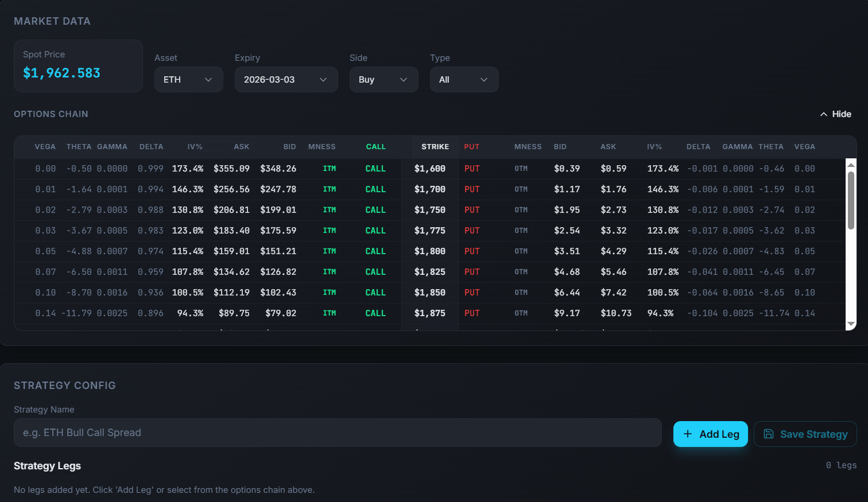Viewport: 868px width, 502px height.
Task: Select PUT in the $1,825 strike row
Action: (472, 272)
